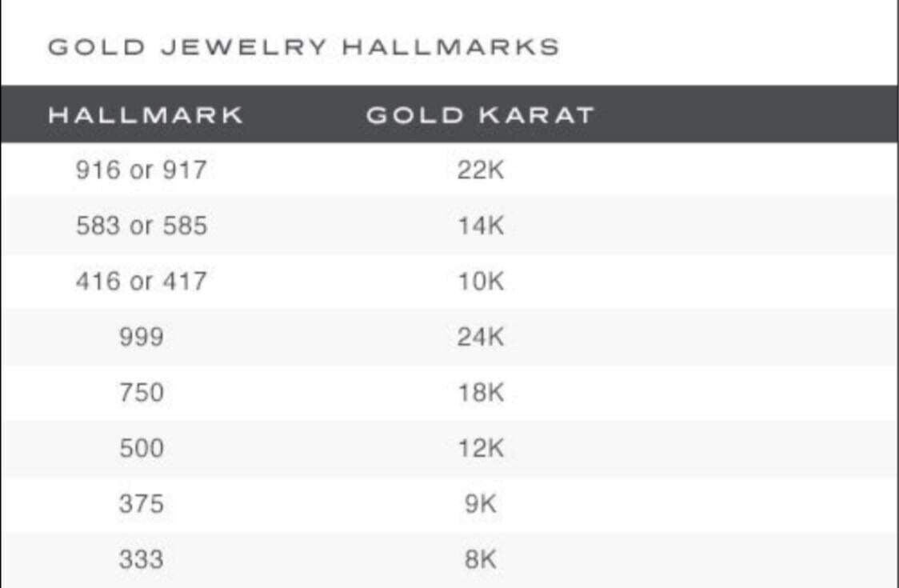Select the HALLMARK column header
The image size is (899, 588).
pos(145,114)
